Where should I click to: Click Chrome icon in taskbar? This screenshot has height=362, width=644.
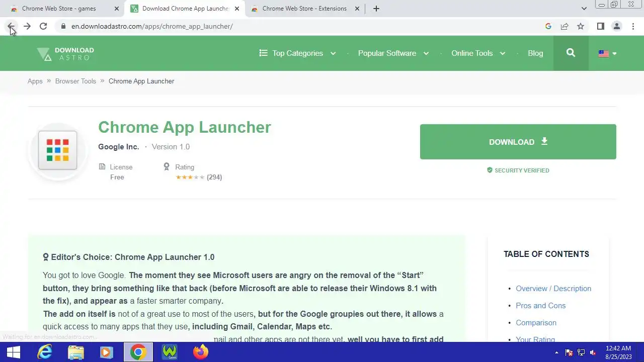pos(138,352)
